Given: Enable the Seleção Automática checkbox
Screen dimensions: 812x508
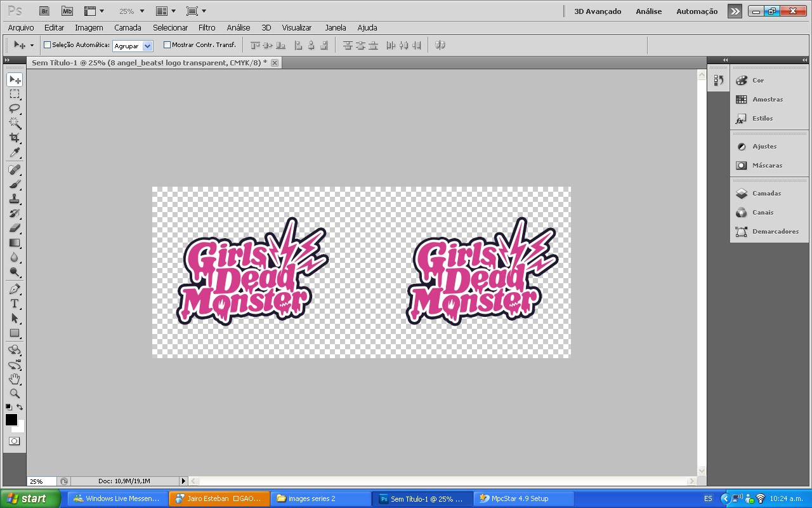Looking at the screenshot, I should (x=47, y=45).
